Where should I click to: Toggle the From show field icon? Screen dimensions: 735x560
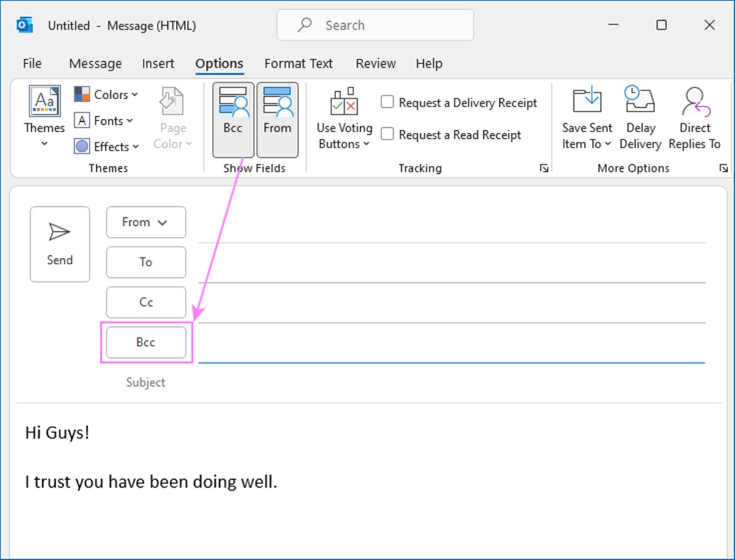click(277, 103)
